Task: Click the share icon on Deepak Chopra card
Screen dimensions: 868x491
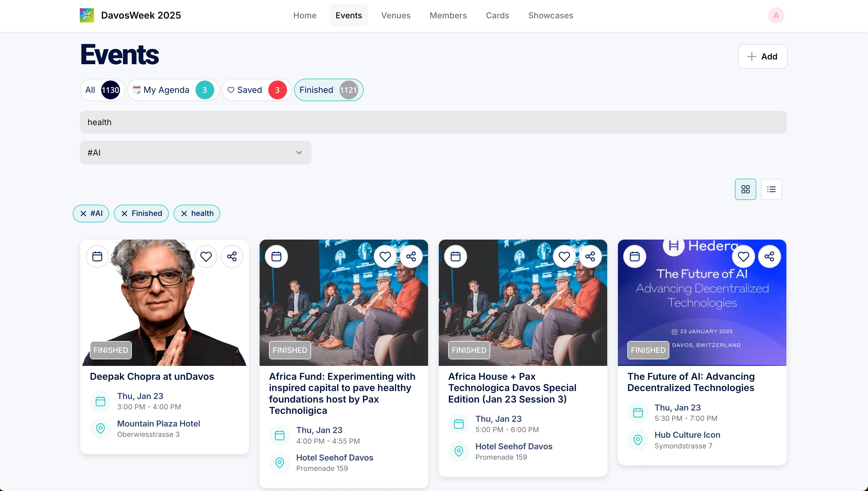Action: click(x=232, y=257)
